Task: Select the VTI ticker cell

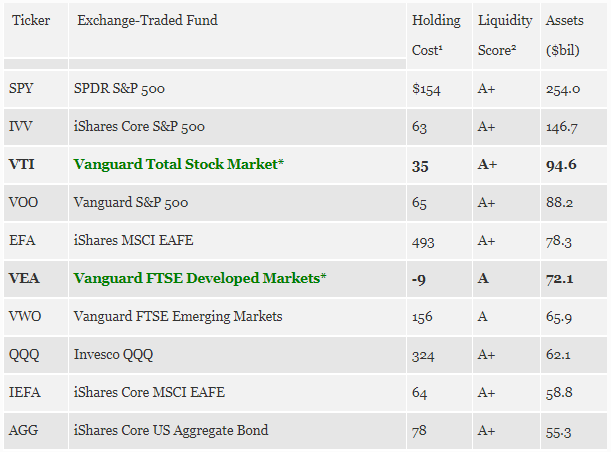Action: coord(36,164)
